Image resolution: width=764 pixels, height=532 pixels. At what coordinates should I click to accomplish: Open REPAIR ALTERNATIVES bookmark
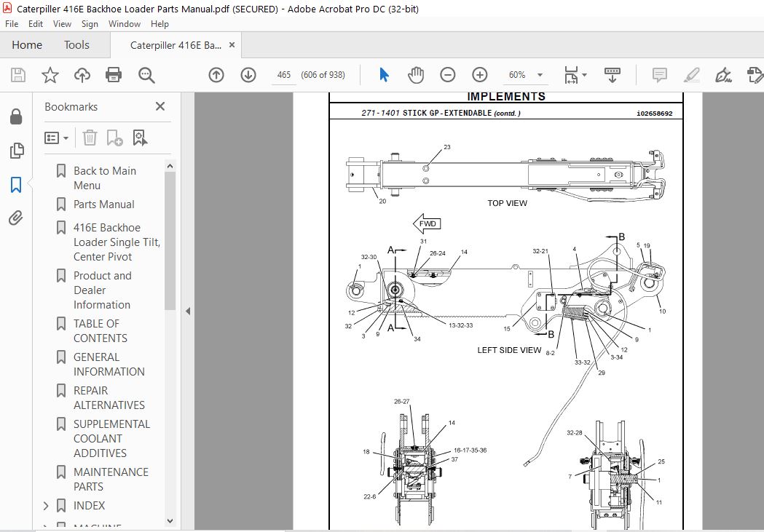pos(109,397)
